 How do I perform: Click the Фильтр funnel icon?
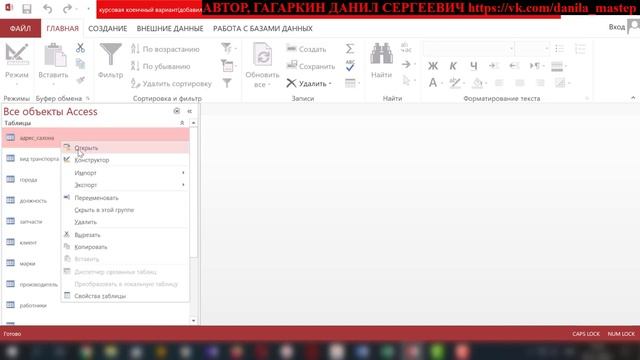point(110,54)
